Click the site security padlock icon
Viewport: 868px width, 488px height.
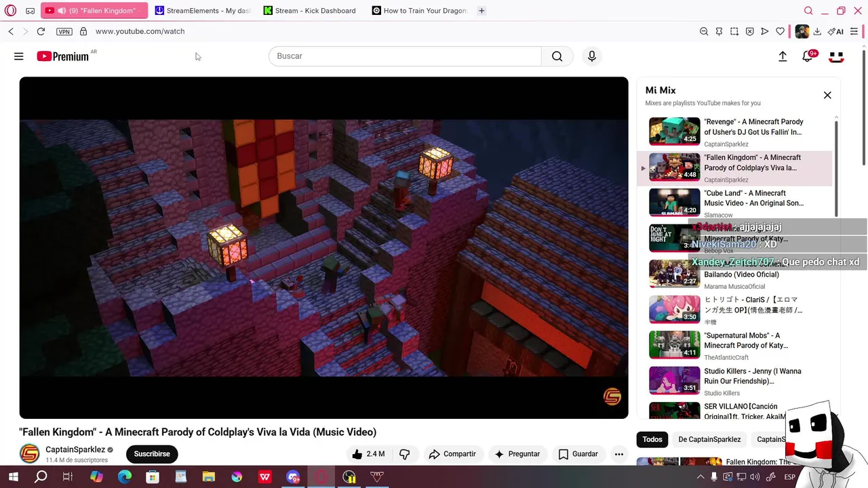83,31
